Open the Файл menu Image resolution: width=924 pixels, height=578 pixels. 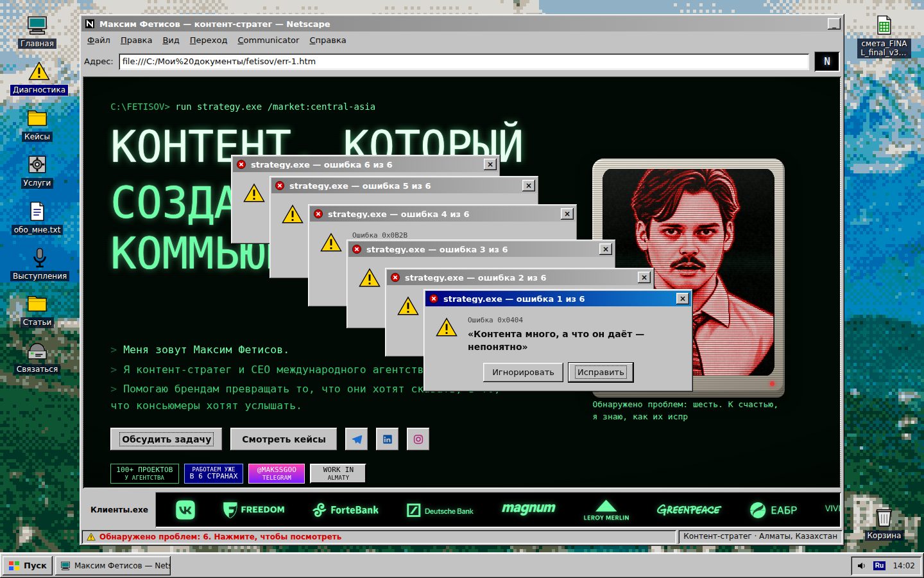pos(99,40)
